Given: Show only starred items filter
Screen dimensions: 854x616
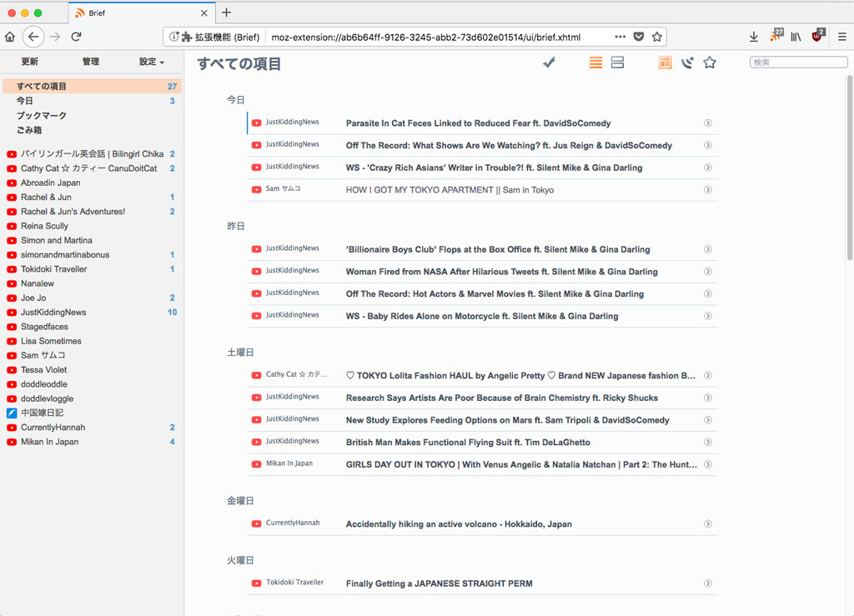Looking at the screenshot, I should 710,63.
